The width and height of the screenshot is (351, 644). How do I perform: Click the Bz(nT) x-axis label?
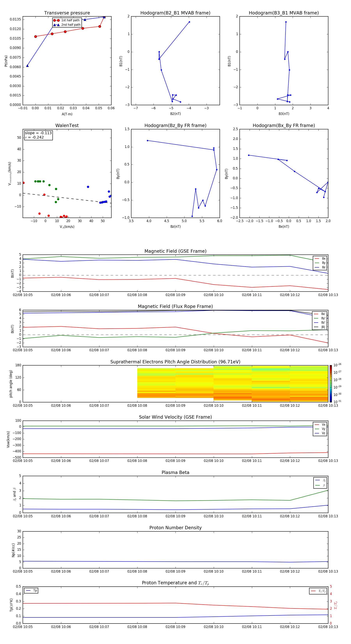(x=175, y=227)
